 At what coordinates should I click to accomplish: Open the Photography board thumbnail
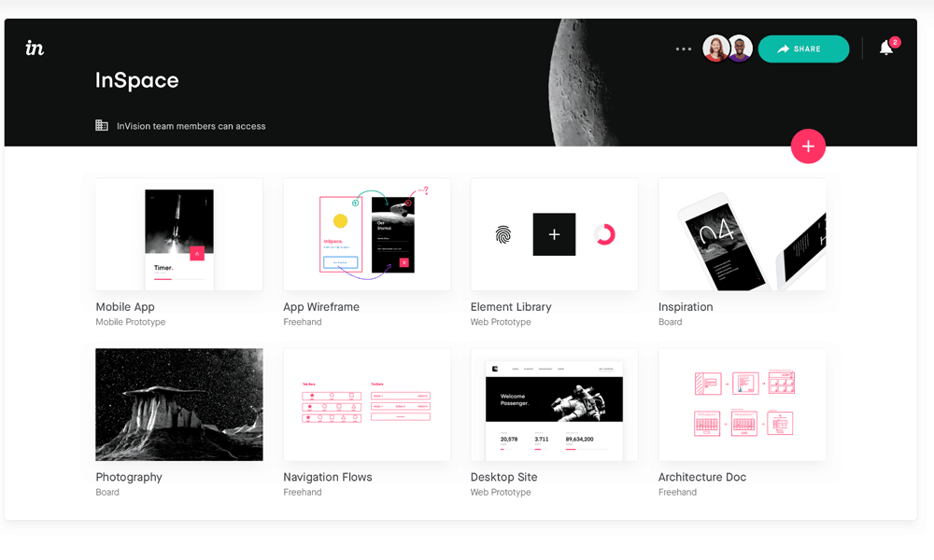[x=179, y=404]
